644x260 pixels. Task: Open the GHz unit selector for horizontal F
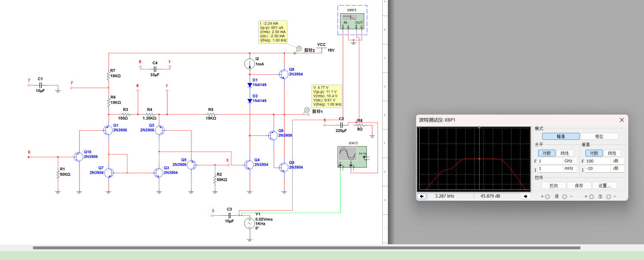pyautogui.click(x=570, y=161)
